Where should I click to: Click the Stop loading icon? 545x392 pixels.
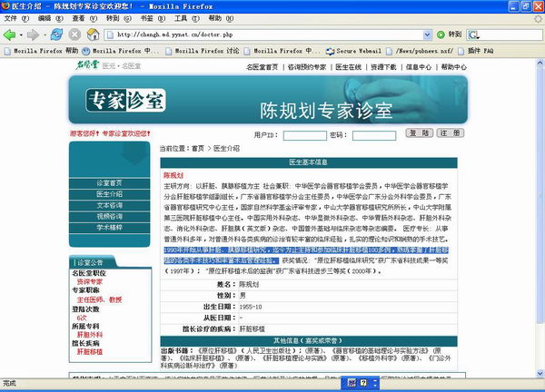coord(74,34)
